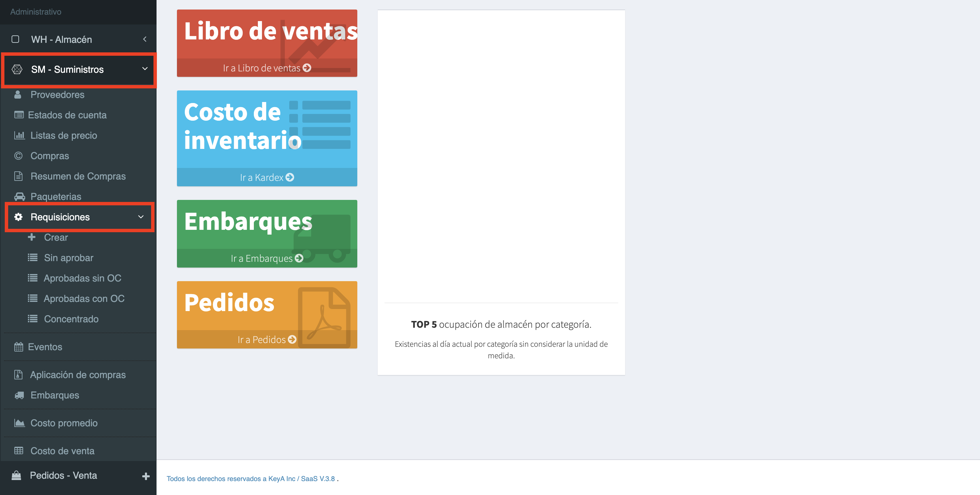980x495 pixels.
Task: Open Resumen de Compras in sidebar
Action: tap(78, 176)
